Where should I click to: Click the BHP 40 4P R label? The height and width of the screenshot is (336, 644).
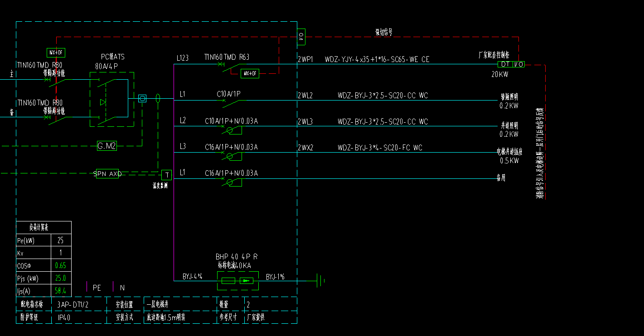point(237,257)
